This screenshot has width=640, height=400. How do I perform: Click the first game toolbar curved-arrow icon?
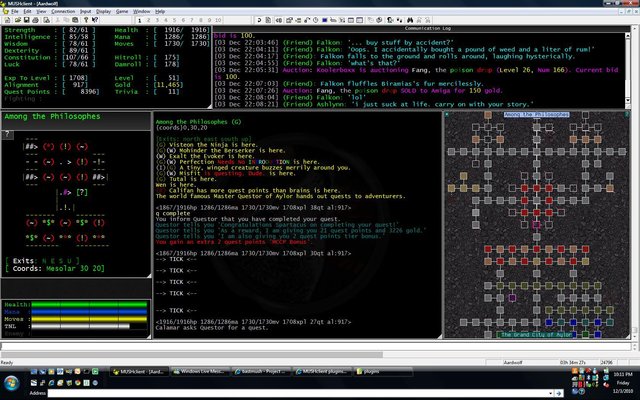click(259, 20)
